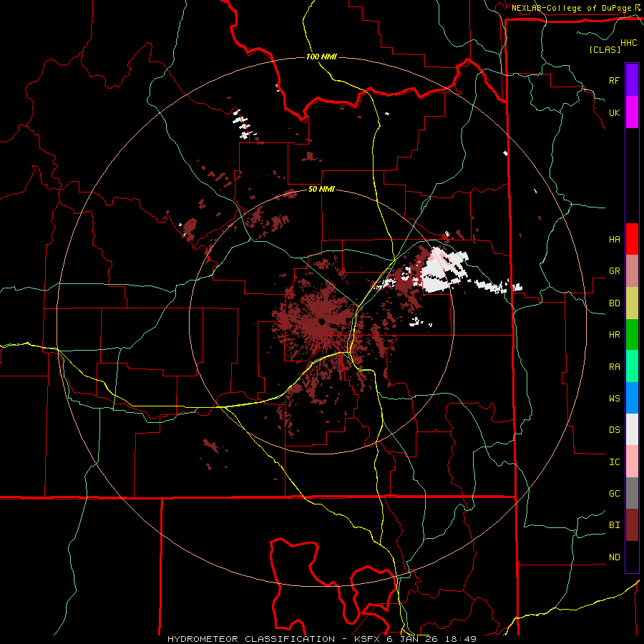This screenshot has width=644, height=644.
Task: Click the 'RF' legend label
Action: 614,80
